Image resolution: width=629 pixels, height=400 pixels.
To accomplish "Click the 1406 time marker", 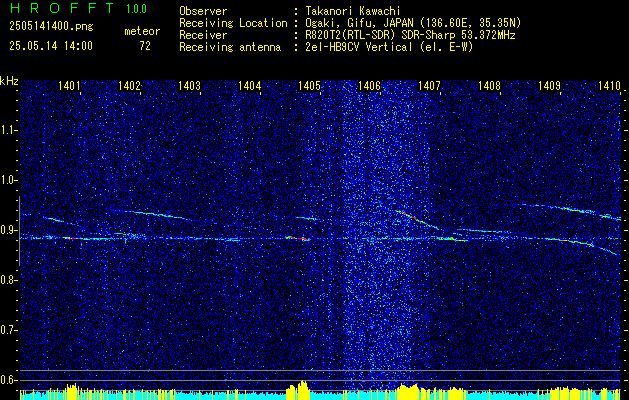I will pyautogui.click(x=369, y=85).
